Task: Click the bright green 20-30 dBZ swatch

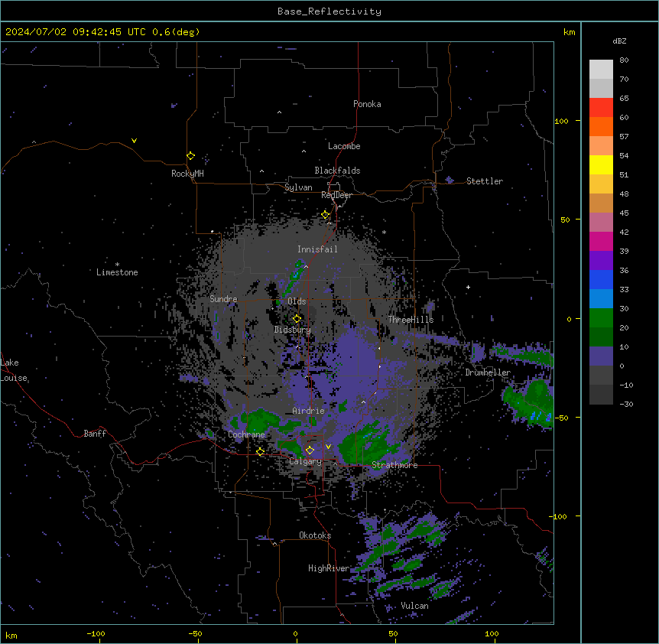Action: pos(601,318)
